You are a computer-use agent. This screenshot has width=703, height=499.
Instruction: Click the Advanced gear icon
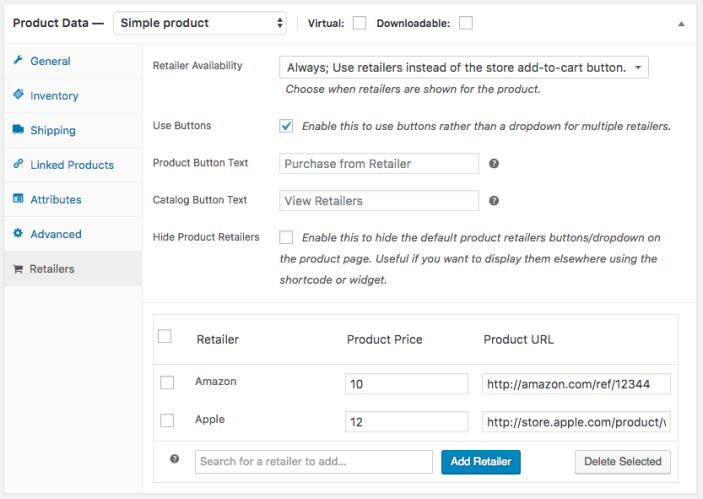coord(18,234)
